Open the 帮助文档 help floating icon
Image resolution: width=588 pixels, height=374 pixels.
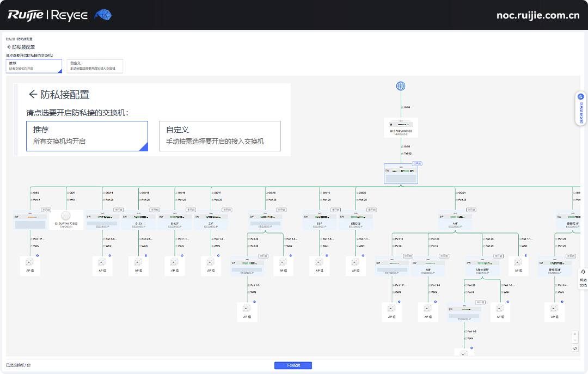point(583,279)
